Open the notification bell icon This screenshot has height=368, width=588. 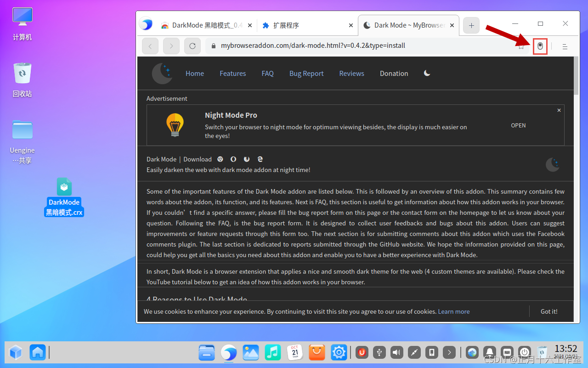[490, 353]
